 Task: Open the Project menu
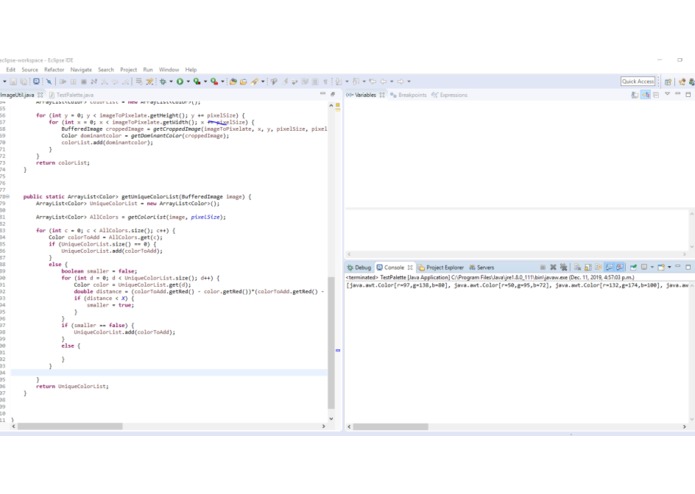(129, 70)
